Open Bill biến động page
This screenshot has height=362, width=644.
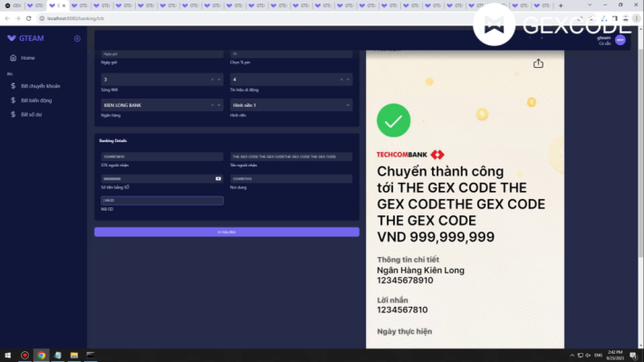point(36,100)
